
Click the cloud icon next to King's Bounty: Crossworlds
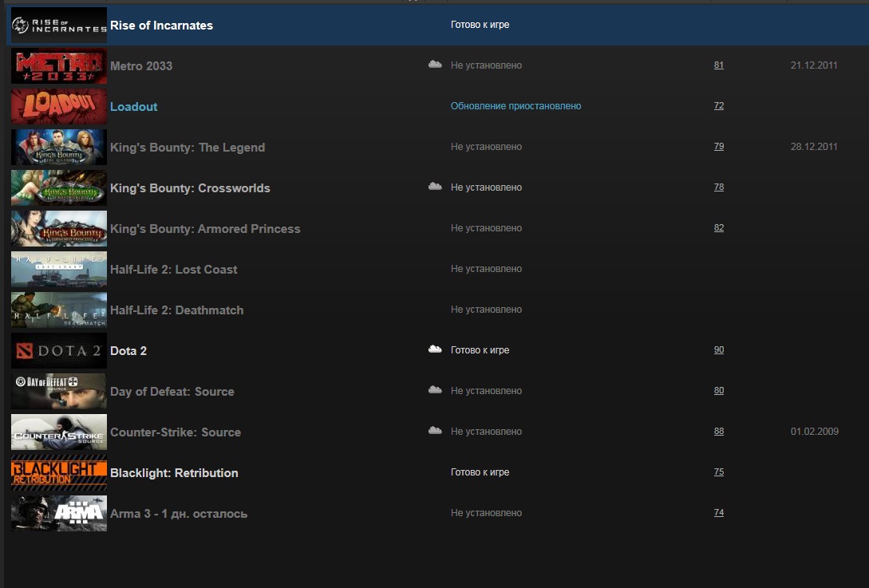pos(435,187)
